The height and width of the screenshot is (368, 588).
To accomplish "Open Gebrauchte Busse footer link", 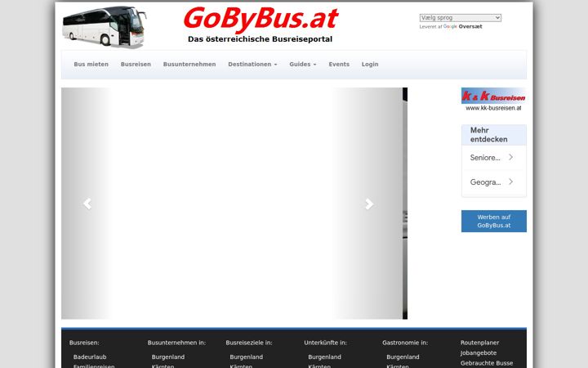I will (x=487, y=363).
